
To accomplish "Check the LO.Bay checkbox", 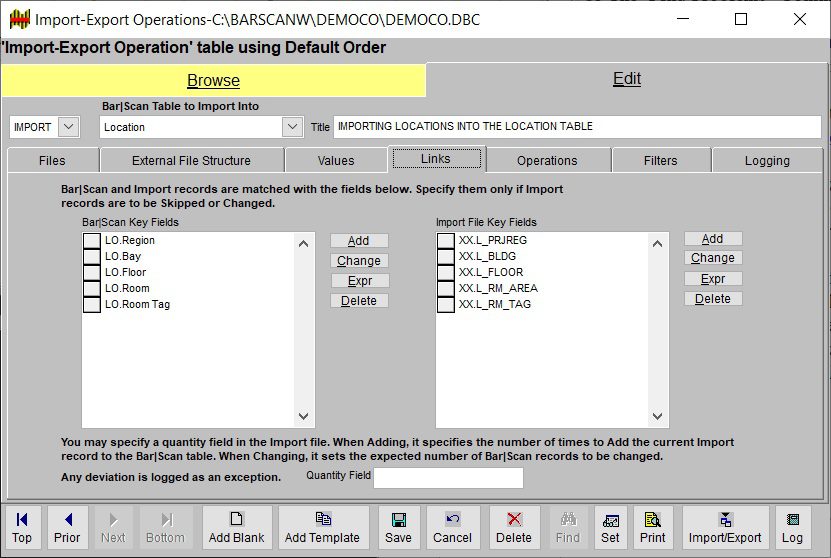I will point(92,256).
